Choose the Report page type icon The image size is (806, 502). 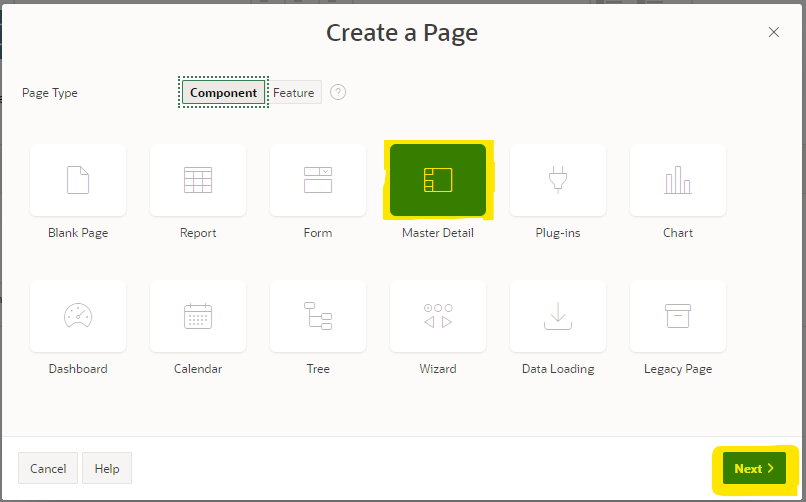pyautogui.click(x=198, y=180)
